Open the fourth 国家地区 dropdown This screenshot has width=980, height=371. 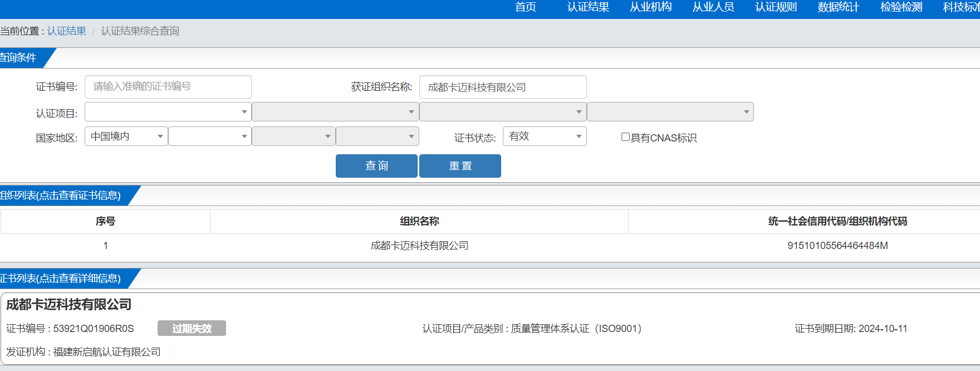[x=378, y=136]
